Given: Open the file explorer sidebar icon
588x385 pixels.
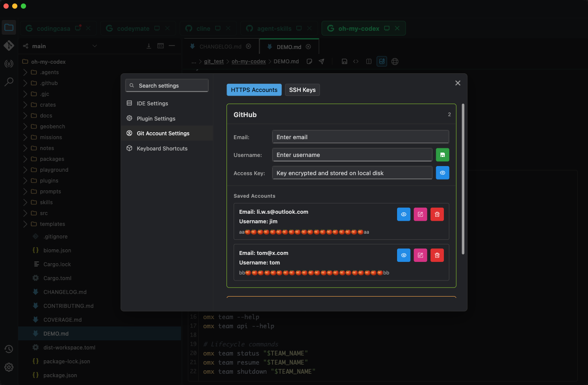Looking at the screenshot, I should click(9, 28).
